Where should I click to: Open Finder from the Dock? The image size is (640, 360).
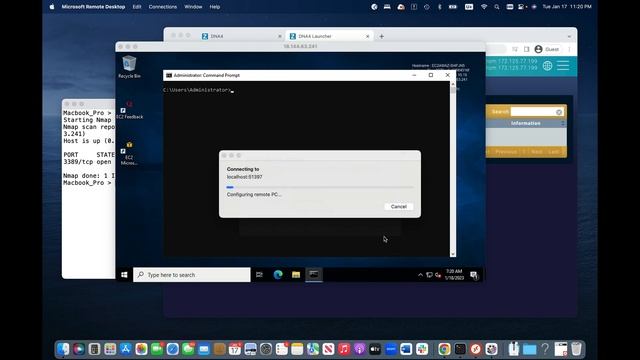pos(63,349)
